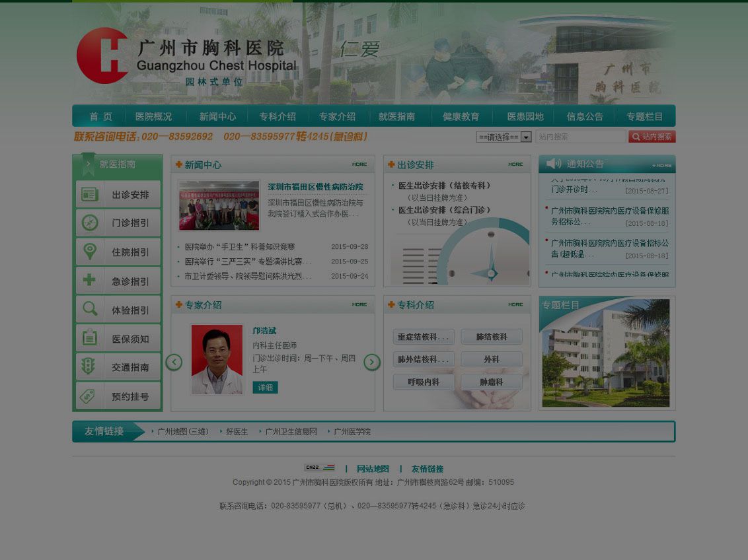Go to the 首页 nav item
This screenshot has width=748, height=560.
pyautogui.click(x=100, y=117)
